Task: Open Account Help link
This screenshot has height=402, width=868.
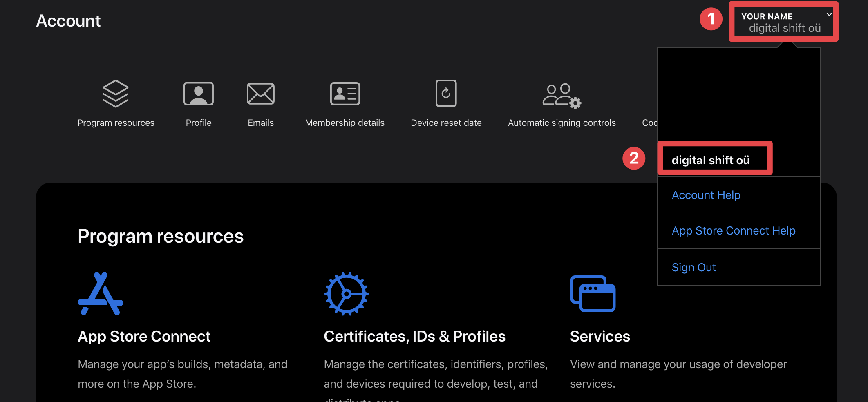Action: coord(706,195)
